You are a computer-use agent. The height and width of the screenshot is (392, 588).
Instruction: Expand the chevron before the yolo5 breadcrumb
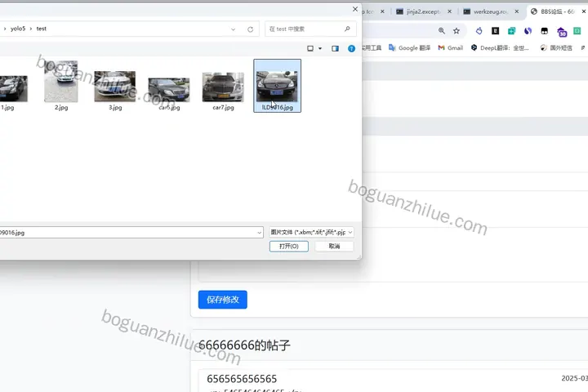coord(5,29)
